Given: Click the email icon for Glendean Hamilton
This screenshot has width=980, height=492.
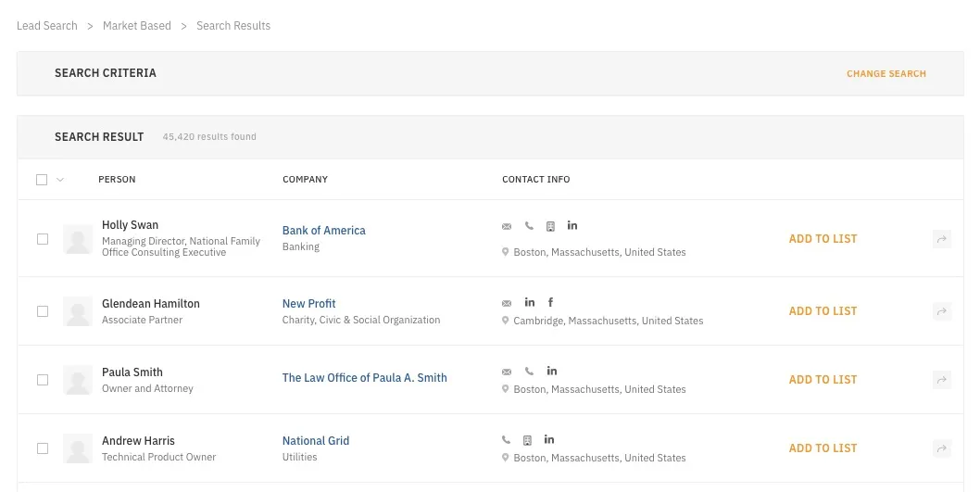Looking at the screenshot, I should 507,303.
